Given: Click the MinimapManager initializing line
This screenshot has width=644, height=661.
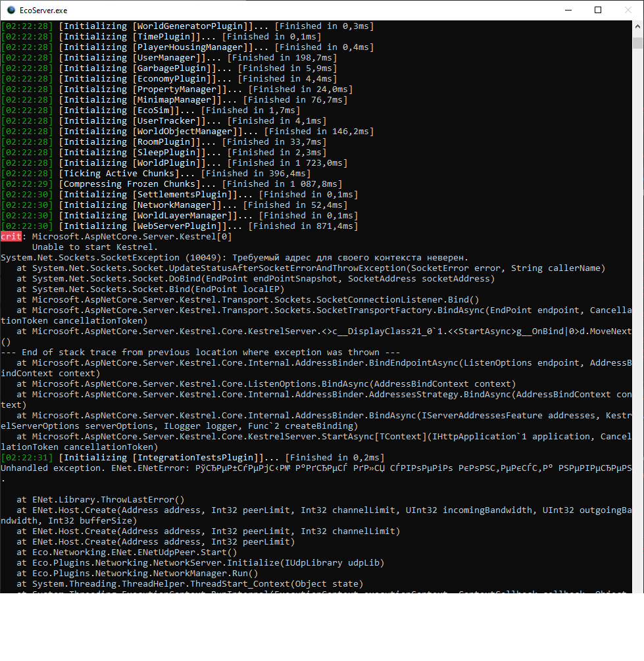Looking at the screenshot, I should click(174, 100).
